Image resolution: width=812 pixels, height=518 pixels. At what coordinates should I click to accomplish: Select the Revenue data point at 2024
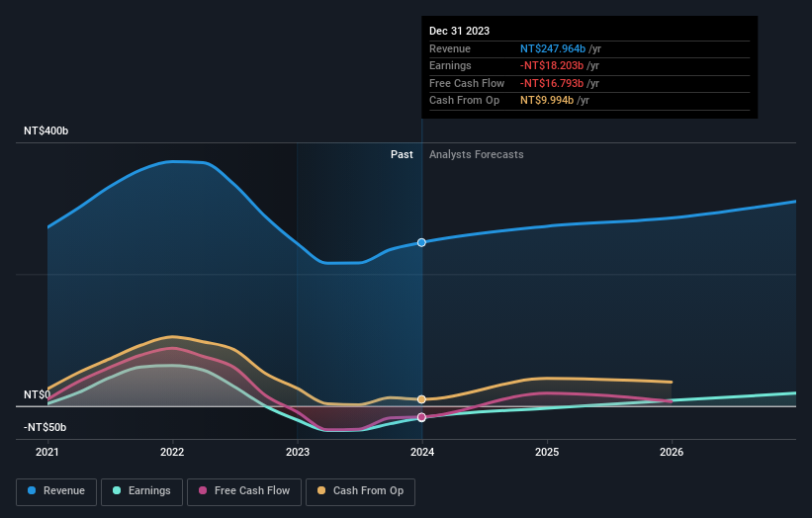click(421, 243)
